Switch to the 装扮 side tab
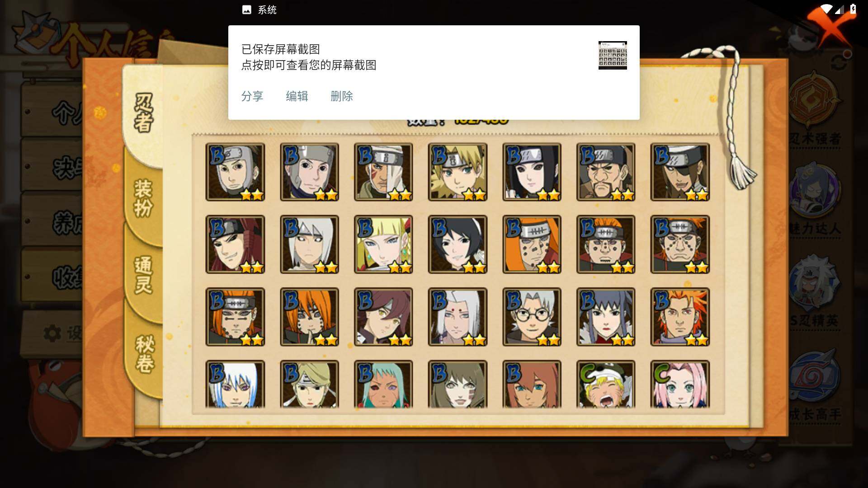Viewport: 868px width, 488px height. (143, 198)
